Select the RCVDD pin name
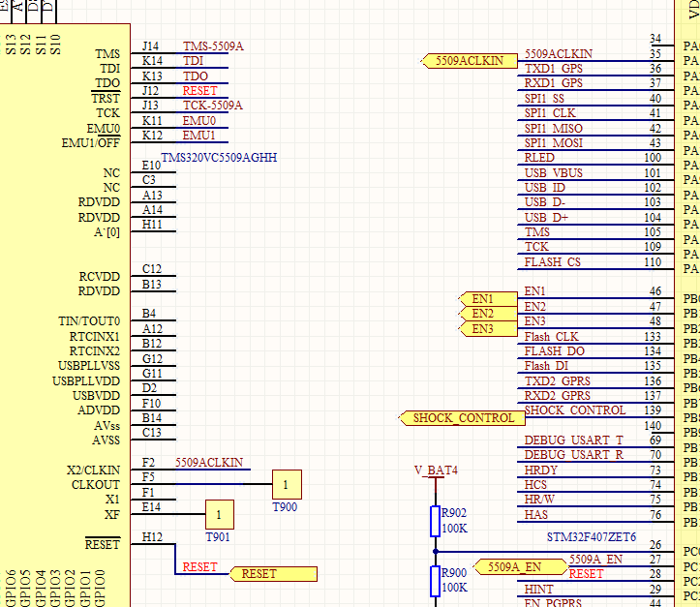The width and height of the screenshot is (700, 607). pyautogui.click(x=100, y=277)
